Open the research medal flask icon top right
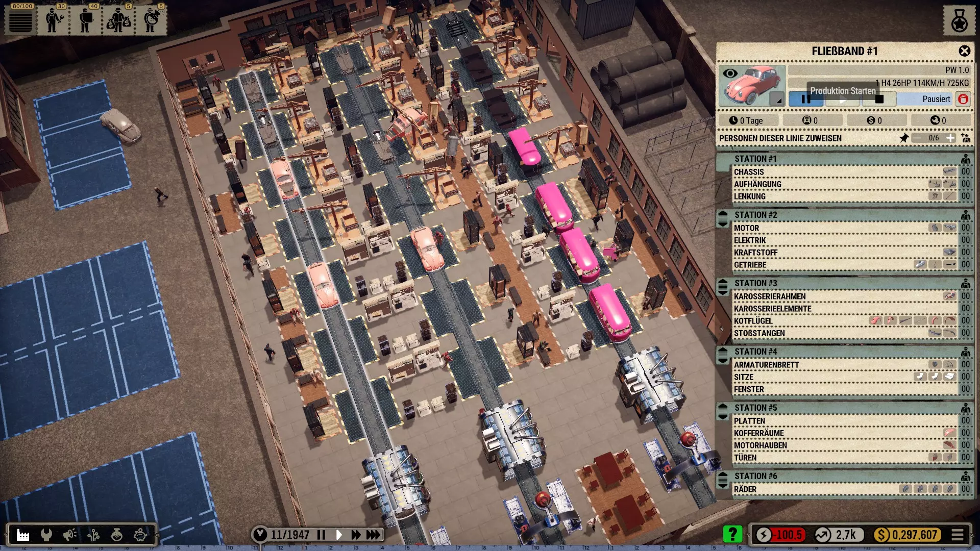This screenshot has height=551, width=980. click(959, 20)
